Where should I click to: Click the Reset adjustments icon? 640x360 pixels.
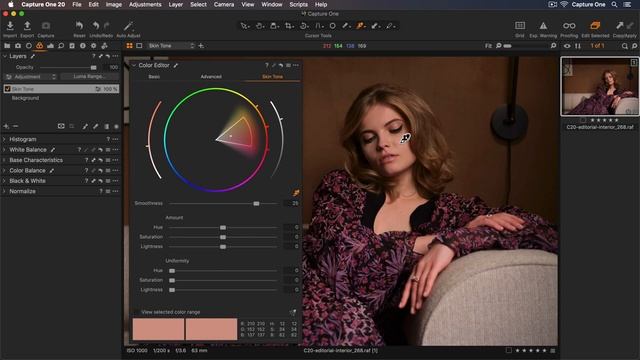[x=79, y=26]
